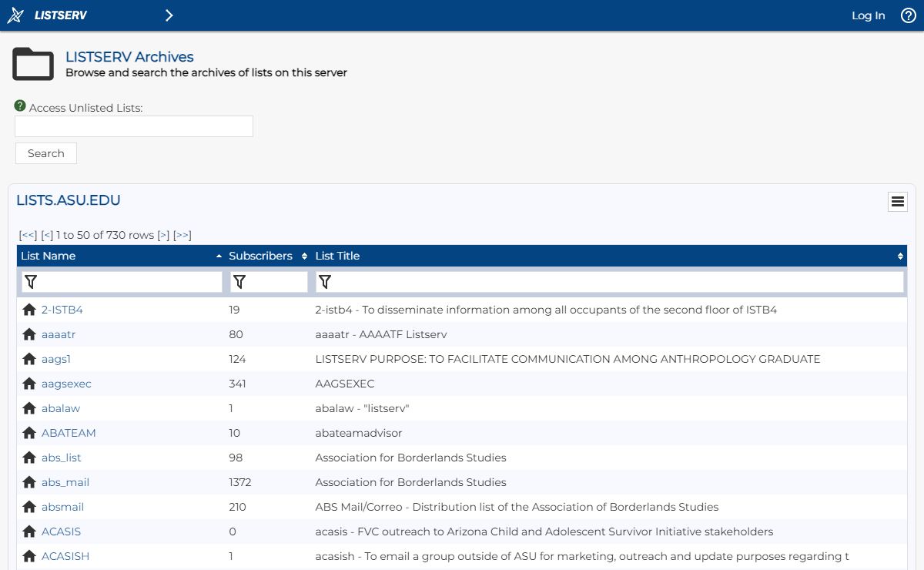Select the title 'aaaatr - AAAATF Listserv'
Viewport: 924px width, 570px height.
pos(381,334)
